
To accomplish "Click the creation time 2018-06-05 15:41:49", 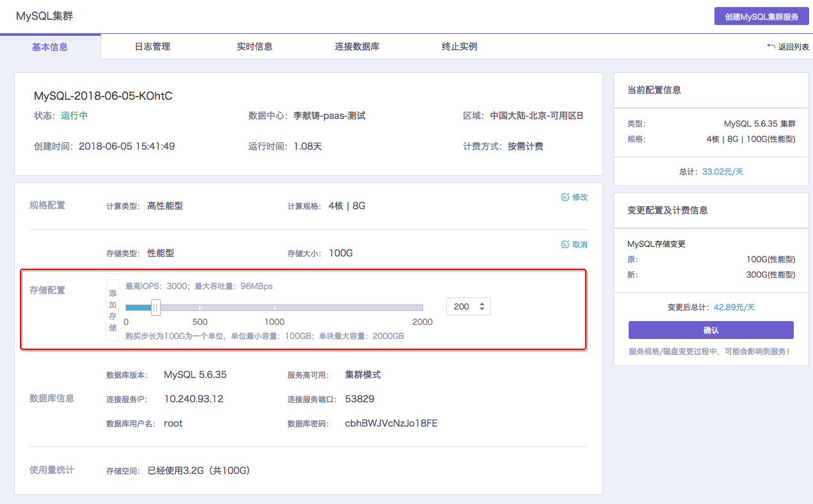I will 127,146.
